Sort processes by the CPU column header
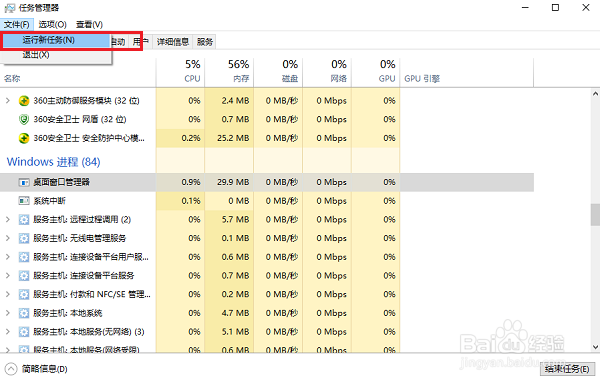 (x=180, y=73)
